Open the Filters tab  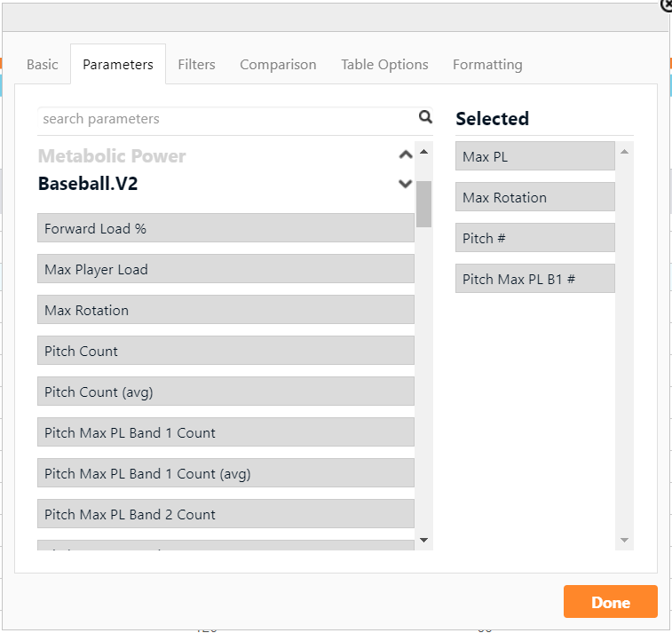click(x=196, y=65)
